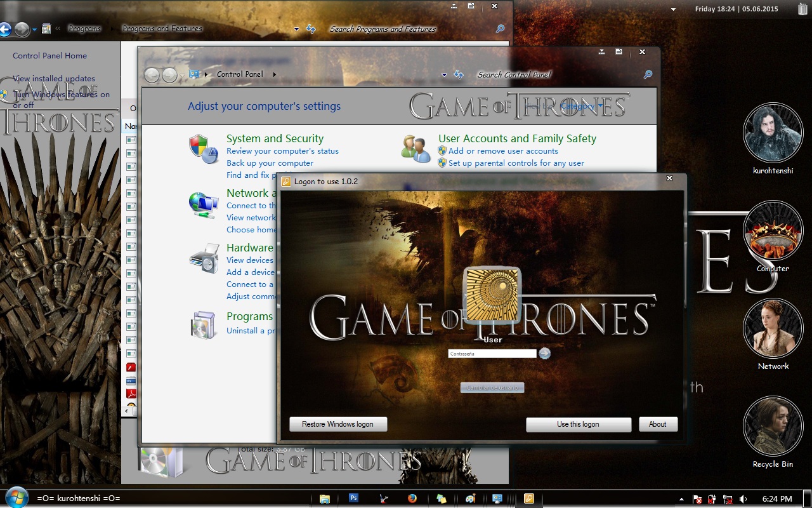Click the Action Center flag tray icon
812x508 pixels.
tap(697, 499)
